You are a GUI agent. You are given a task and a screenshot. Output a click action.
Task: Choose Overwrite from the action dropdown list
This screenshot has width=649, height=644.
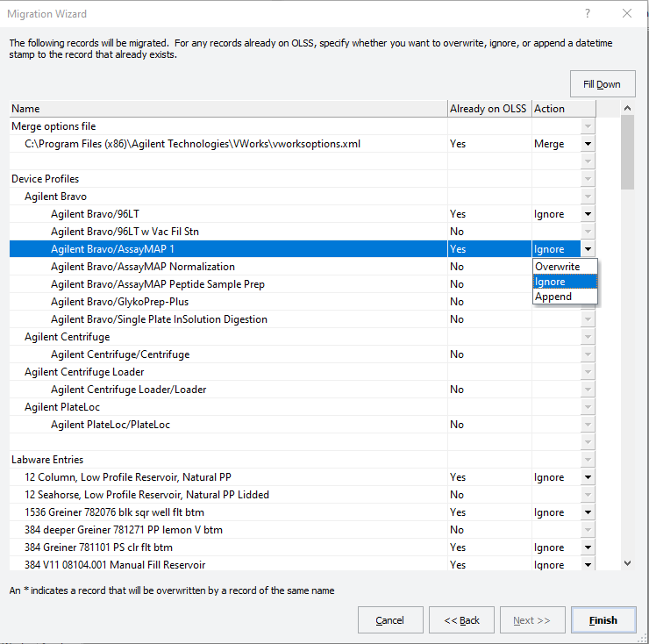565,267
